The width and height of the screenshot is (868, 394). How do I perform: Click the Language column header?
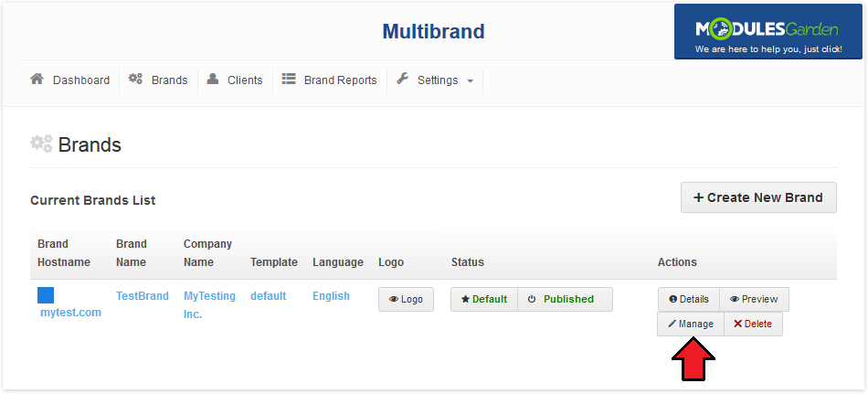[338, 262]
